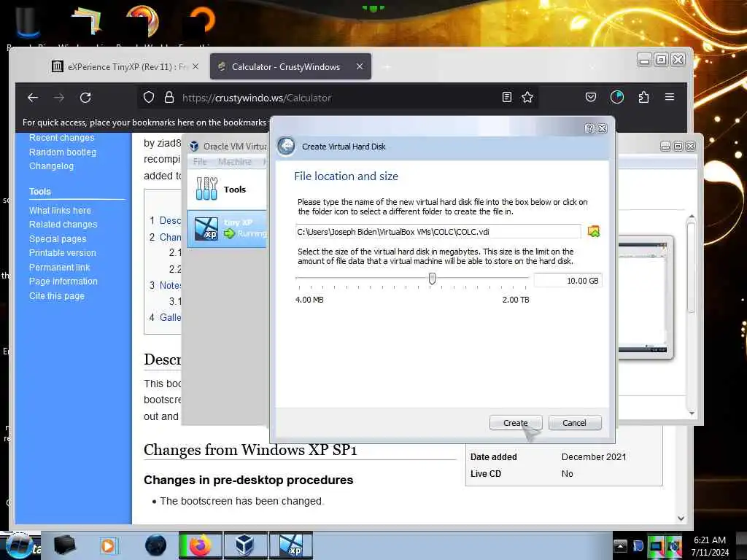The image size is (747, 560).
Task: Open the Pocket save icon in Firefox
Action: tap(591, 97)
